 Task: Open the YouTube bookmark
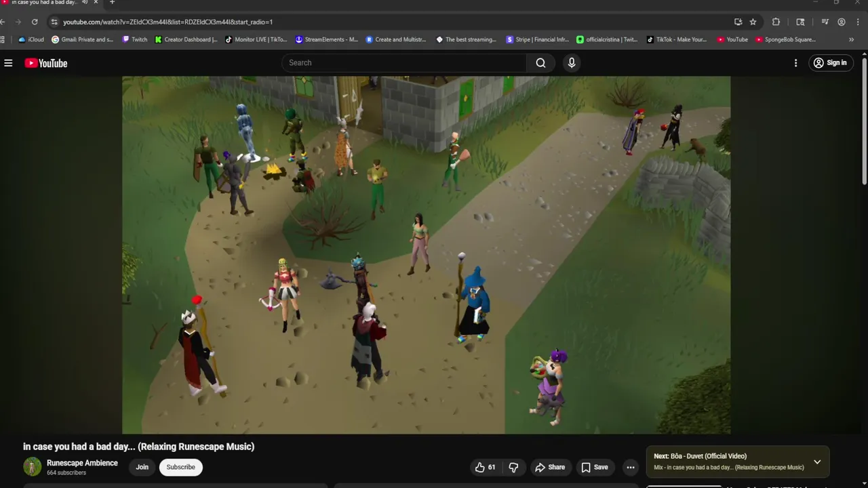click(x=732, y=39)
